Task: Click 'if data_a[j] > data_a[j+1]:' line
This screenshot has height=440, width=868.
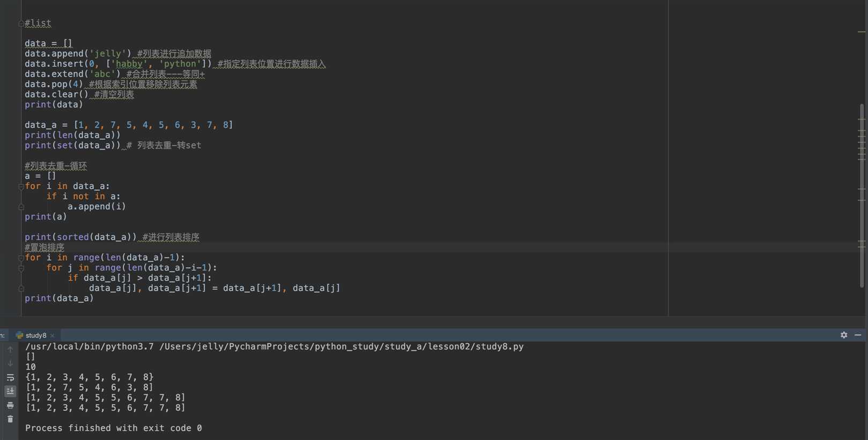Action: coord(140,278)
